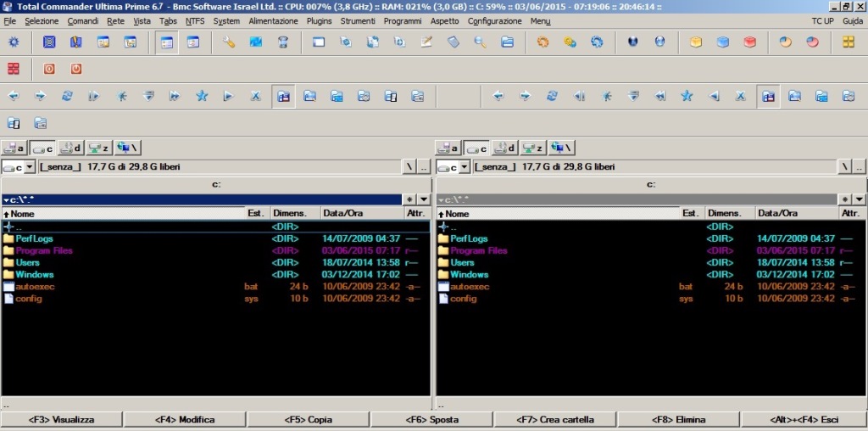Click the dark blue sphere icon

click(632, 42)
